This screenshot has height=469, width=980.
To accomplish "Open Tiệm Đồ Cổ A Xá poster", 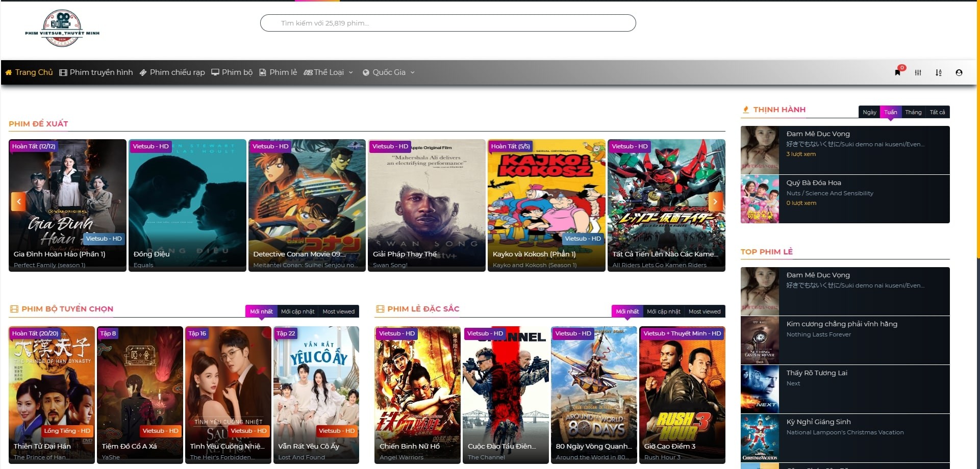I will click(140, 395).
